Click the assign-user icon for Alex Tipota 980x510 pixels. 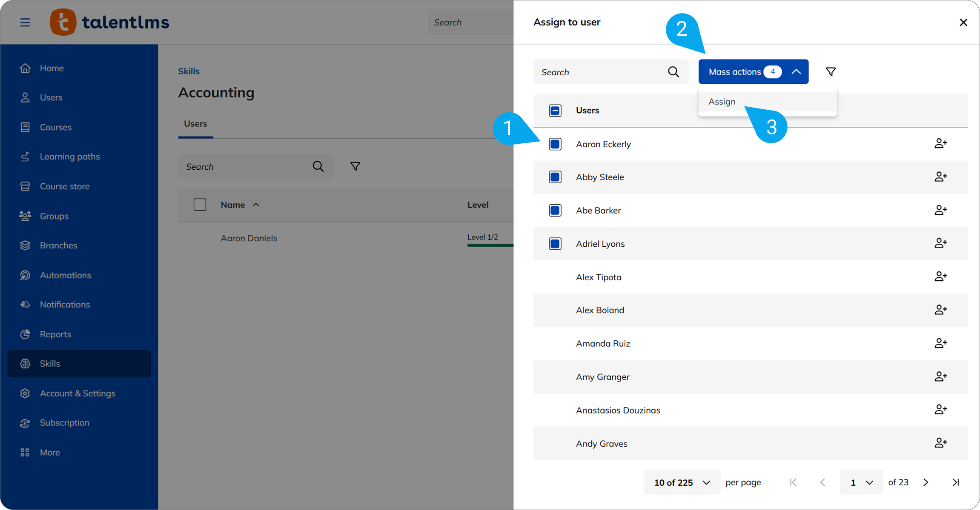(940, 277)
